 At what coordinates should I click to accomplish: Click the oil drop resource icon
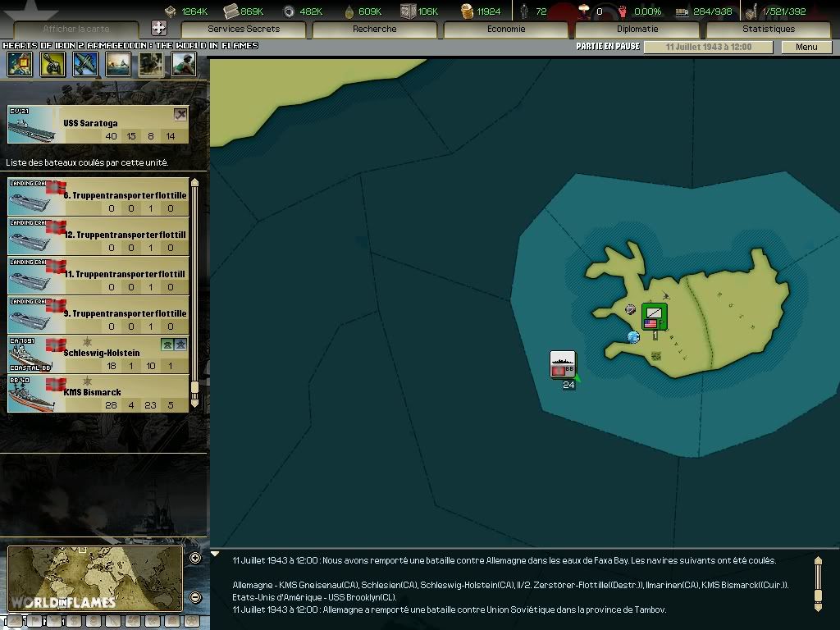pyautogui.click(x=349, y=11)
